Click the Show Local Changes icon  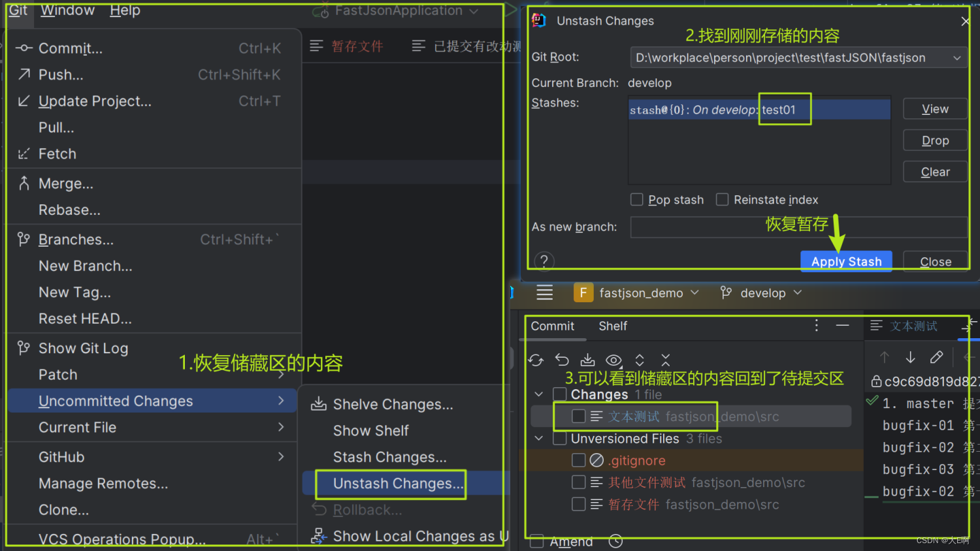[319, 536]
